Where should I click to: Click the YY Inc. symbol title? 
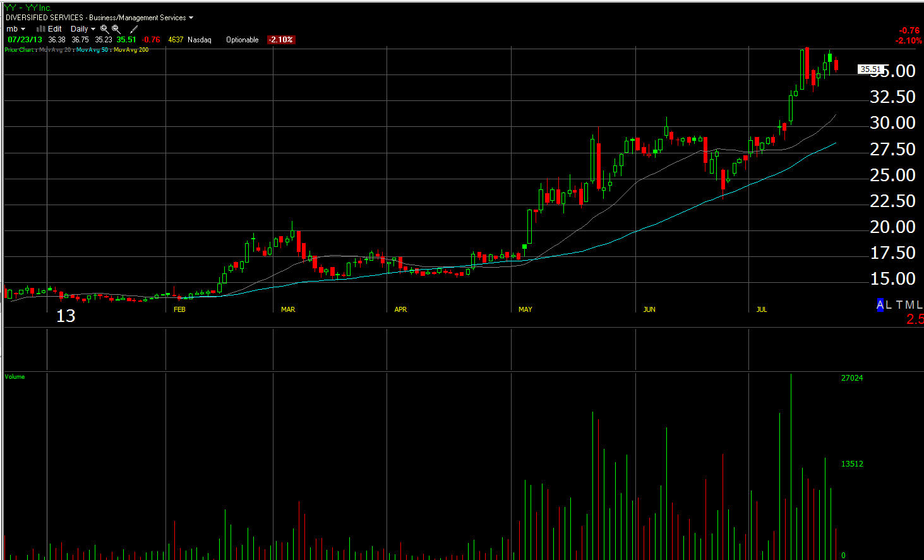pyautogui.click(x=28, y=8)
